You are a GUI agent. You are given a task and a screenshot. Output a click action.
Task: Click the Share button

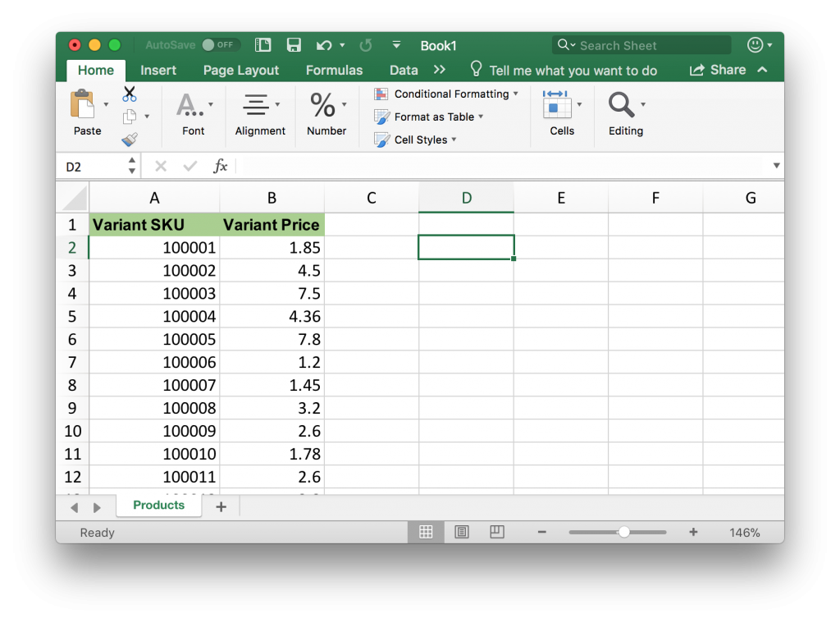pos(719,71)
